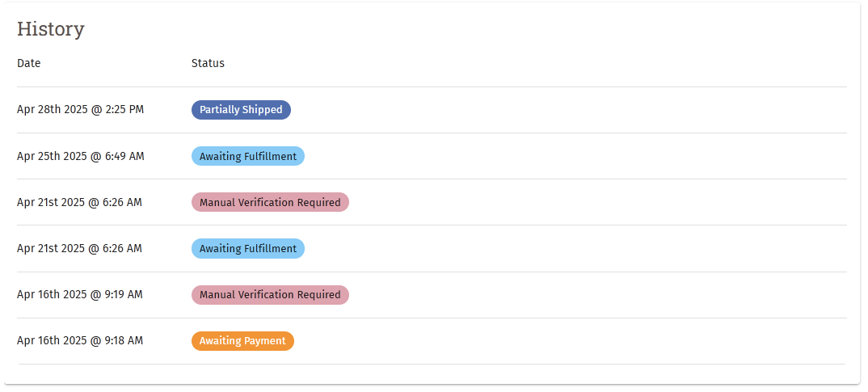Select the Apr 28th 2025 @ 2:25 PM date
This screenshot has height=392, width=868.
tap(80, 110)
